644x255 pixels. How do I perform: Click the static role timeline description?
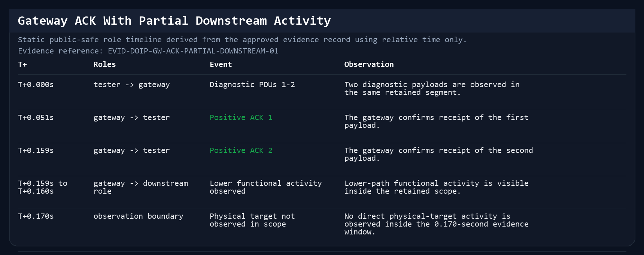point(242,40)
